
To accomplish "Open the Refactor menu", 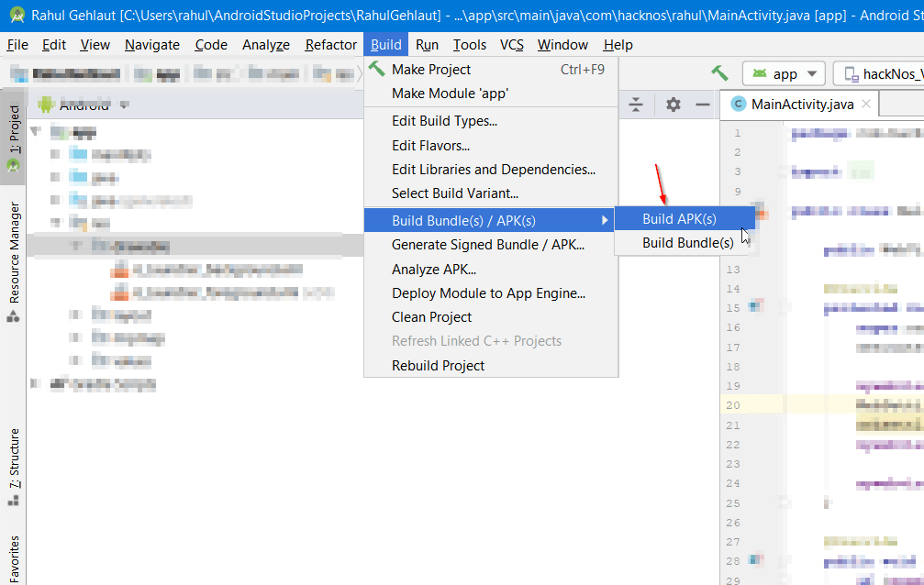I will (x=330, y=45).
